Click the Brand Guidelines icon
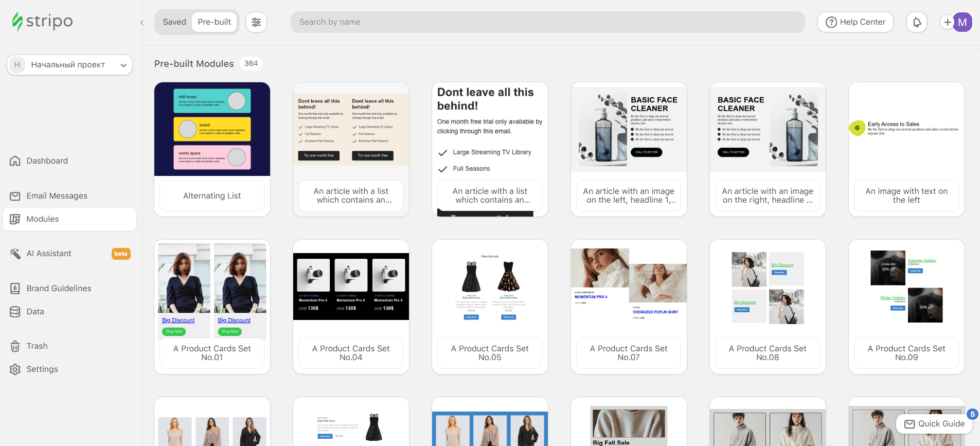 (15, 289)
